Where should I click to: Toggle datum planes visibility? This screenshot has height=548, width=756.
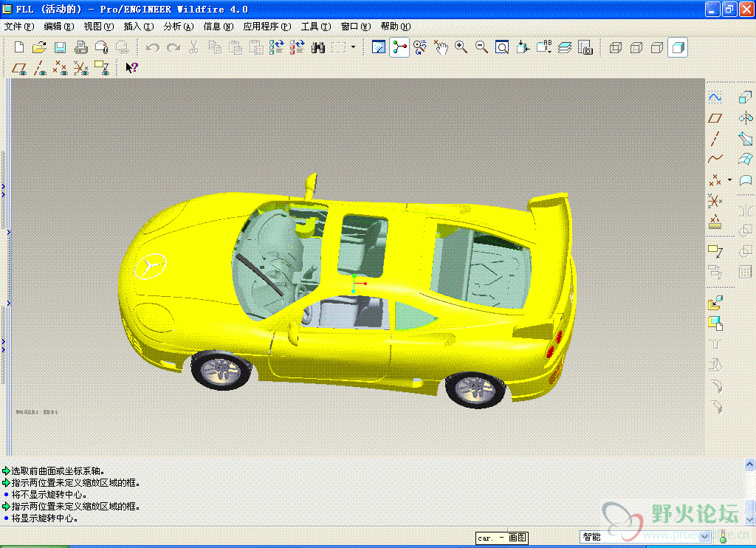18,68
